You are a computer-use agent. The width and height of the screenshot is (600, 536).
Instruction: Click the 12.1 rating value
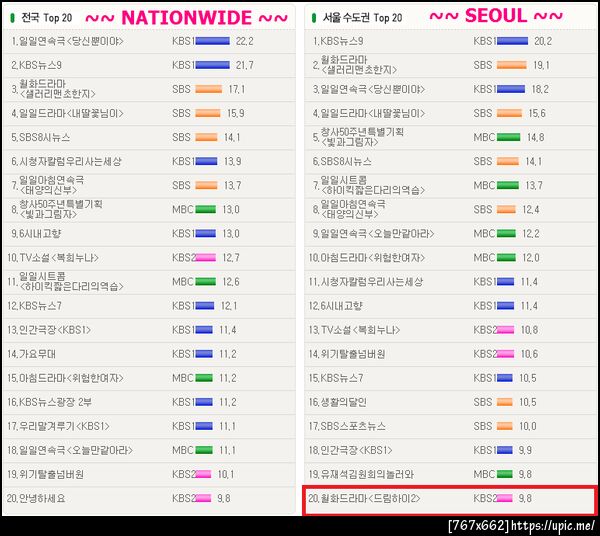coord(229,306)
